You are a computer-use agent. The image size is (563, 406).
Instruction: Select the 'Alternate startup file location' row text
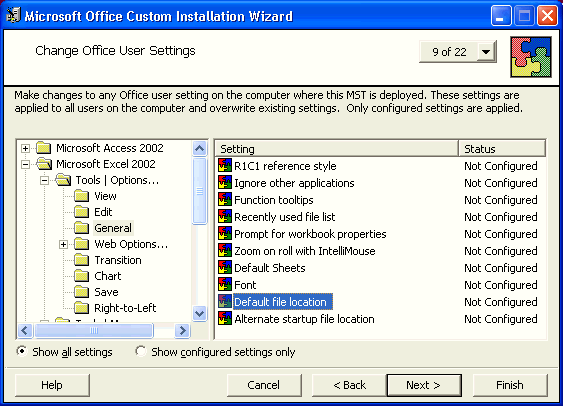coord(304,319)
